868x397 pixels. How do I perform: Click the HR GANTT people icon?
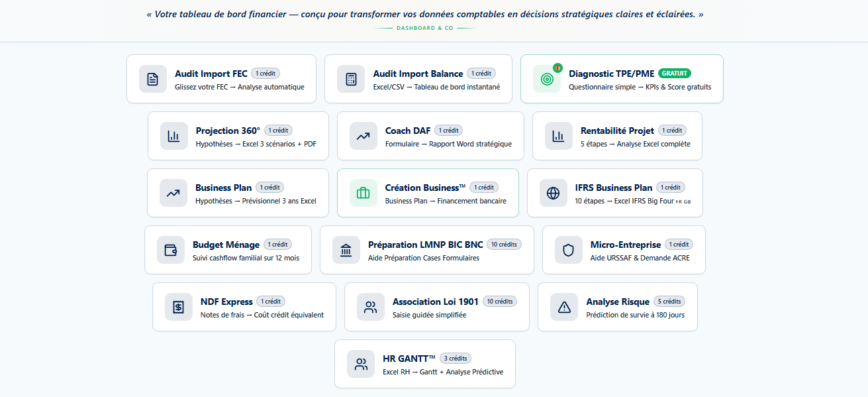361,364
